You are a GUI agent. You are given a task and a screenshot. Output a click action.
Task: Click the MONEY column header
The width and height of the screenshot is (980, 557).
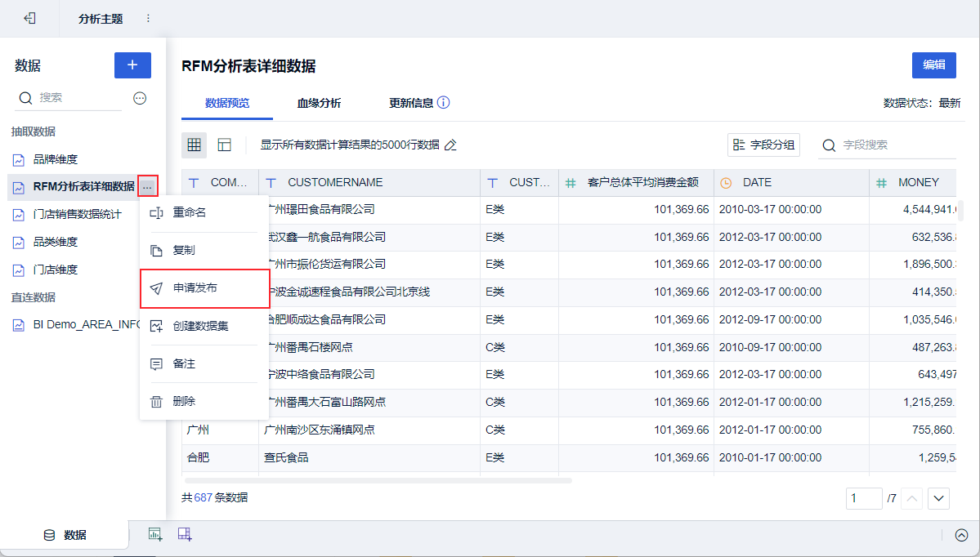(912, 183)
